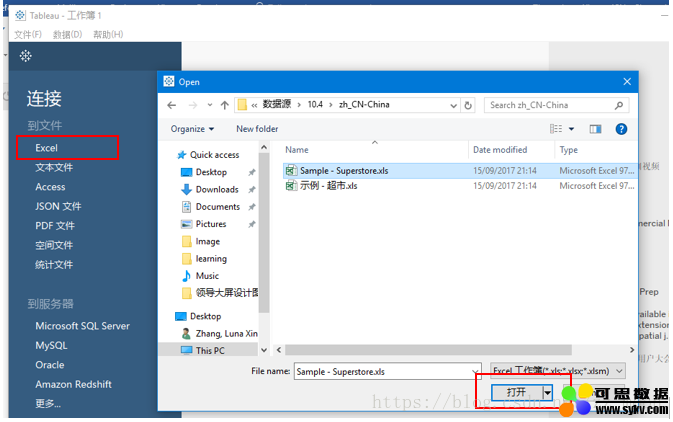
Task: Select Access connection
Action: click(50, 187)
